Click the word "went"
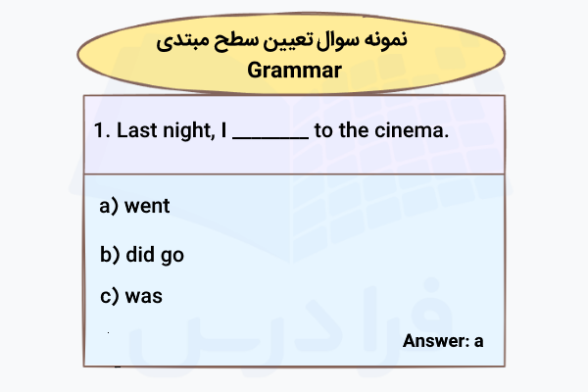 click(147, 206)
